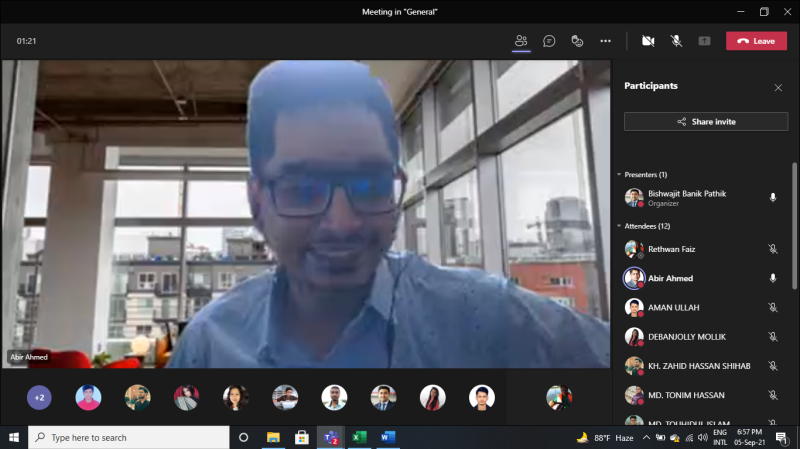
Task: Open the Show participants icon
Action: coord(521,41)
